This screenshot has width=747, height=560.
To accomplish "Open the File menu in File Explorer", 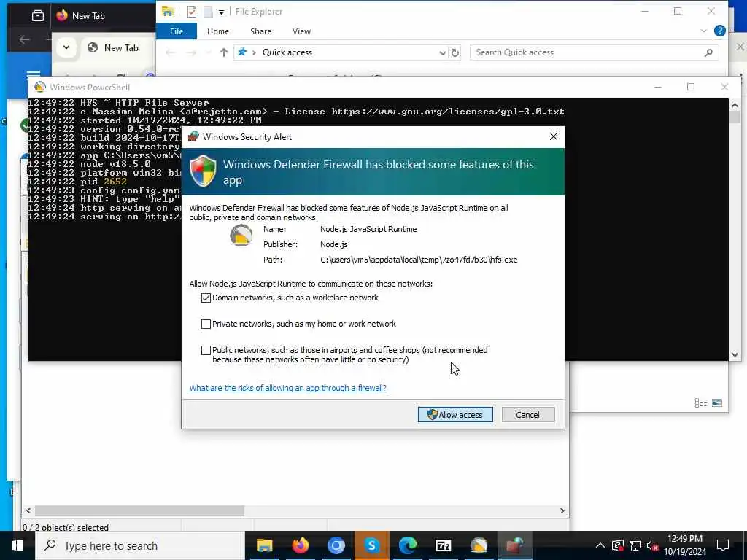I will tap(177, 31).
